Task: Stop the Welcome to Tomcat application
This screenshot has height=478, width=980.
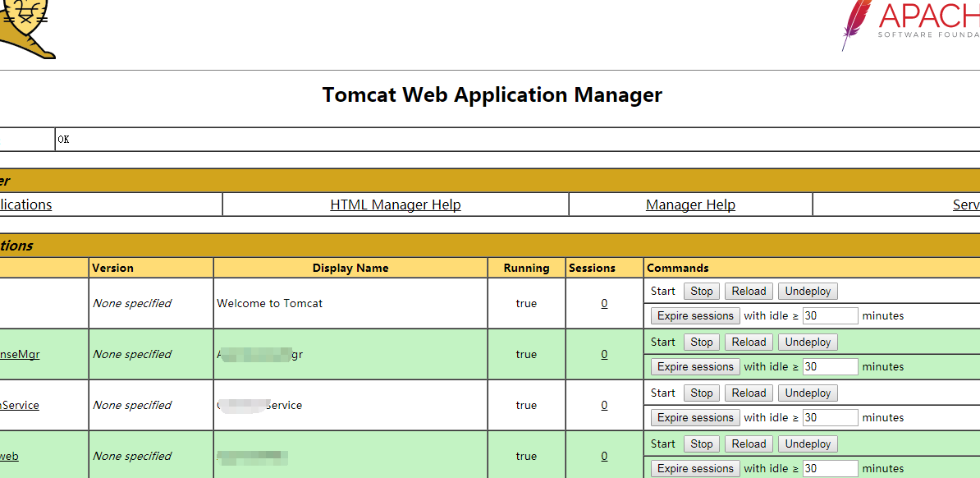Action: (x=701, y=291)
